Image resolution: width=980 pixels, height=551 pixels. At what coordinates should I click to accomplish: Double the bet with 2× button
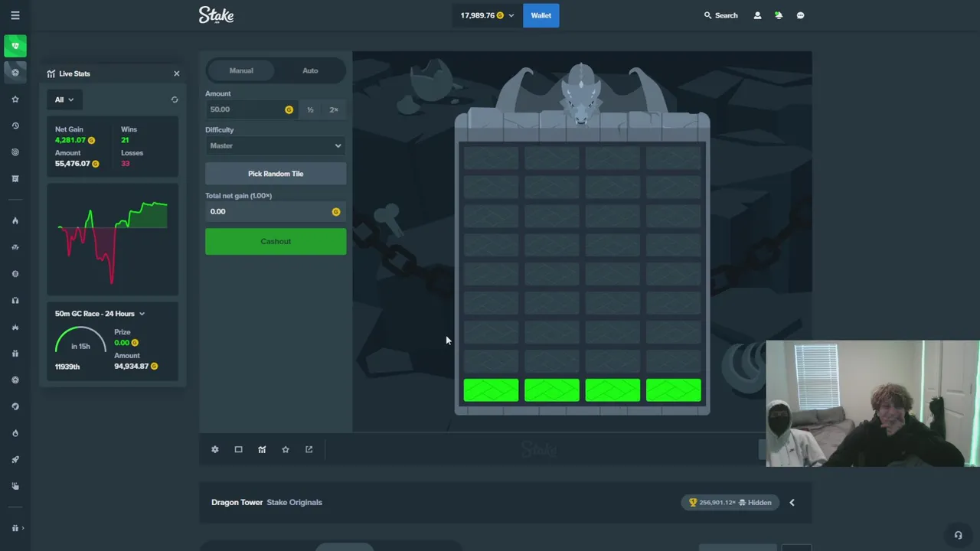click(x=334, y=109)
